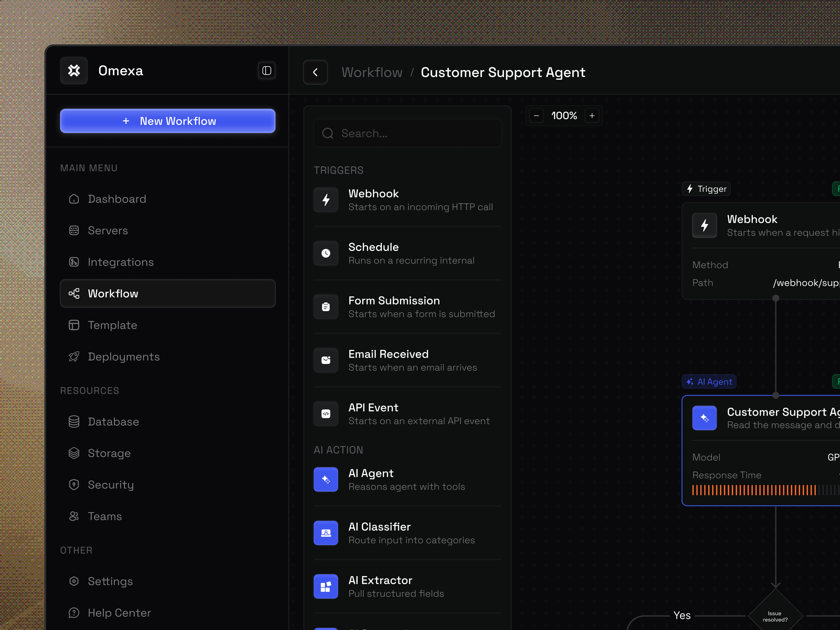The width and height of the screenshot is (840, 630).
Task: Zoom out with the minus button
Action: [x=536, y=116]
